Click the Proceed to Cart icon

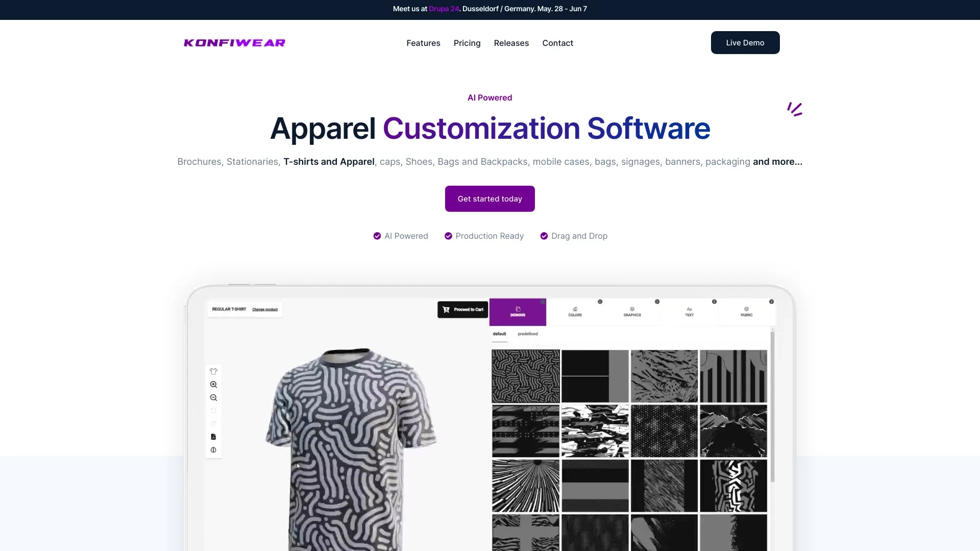[446, 310]
